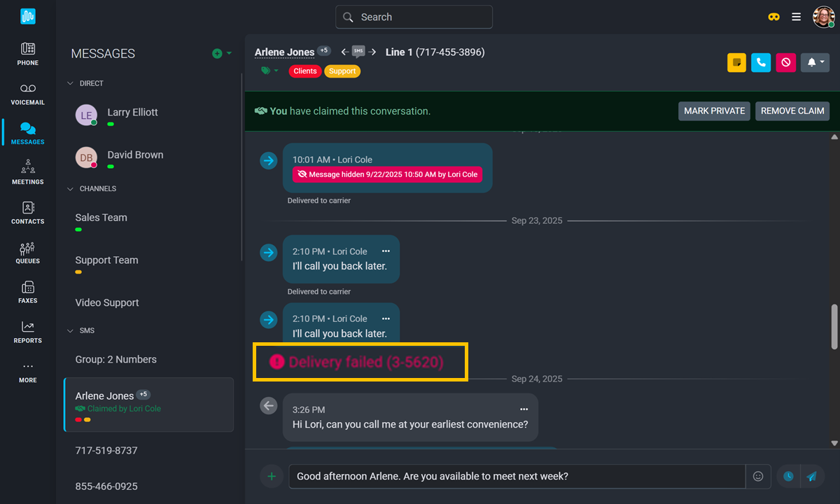840x504 pixels.
Task: Schedule message with the clock icon
Action: (x=787, y=476)
